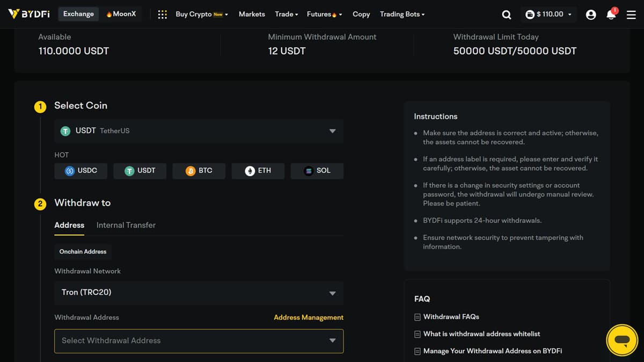Open the user profile icon
Viewport: 644px width, 362px height.
point(591,15)
